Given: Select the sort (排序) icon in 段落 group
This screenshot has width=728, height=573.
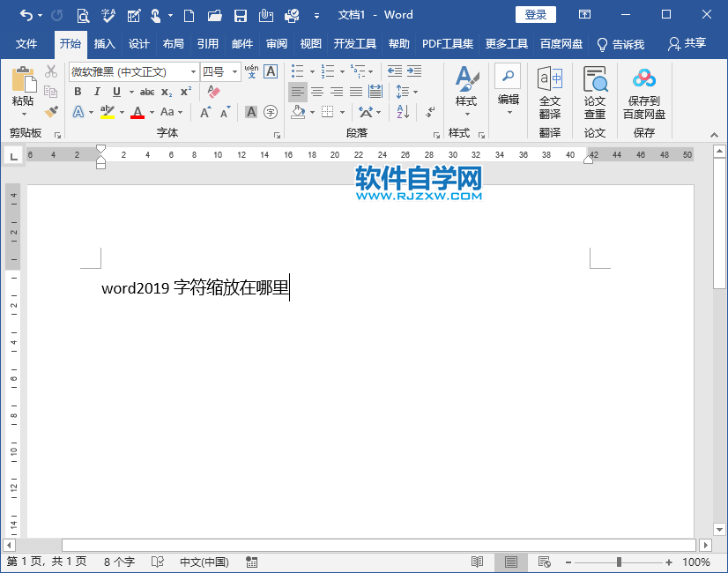Looking at the screenshot, I should point(403,112).
